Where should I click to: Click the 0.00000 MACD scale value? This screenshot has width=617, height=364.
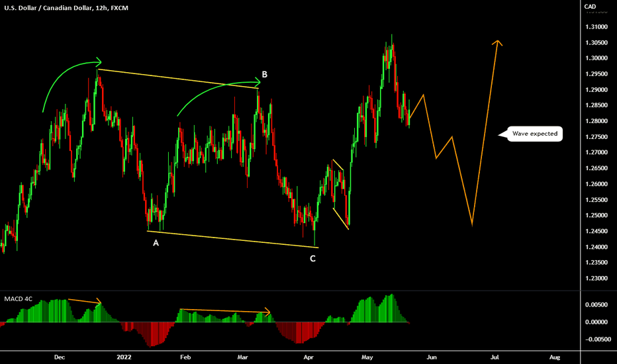click(x=596, y=322)
